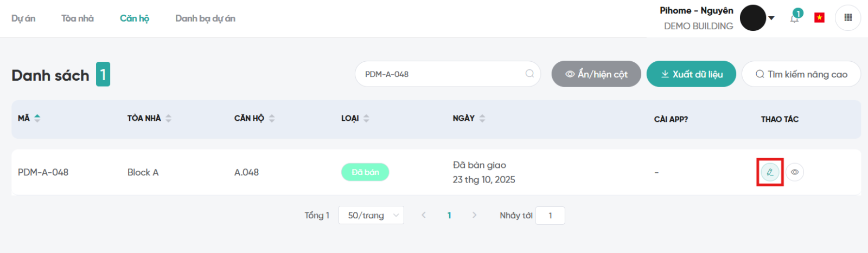Click the eye view icon for PDM-A-048
Screen dimensions: 868x253
tap(795, 172)
